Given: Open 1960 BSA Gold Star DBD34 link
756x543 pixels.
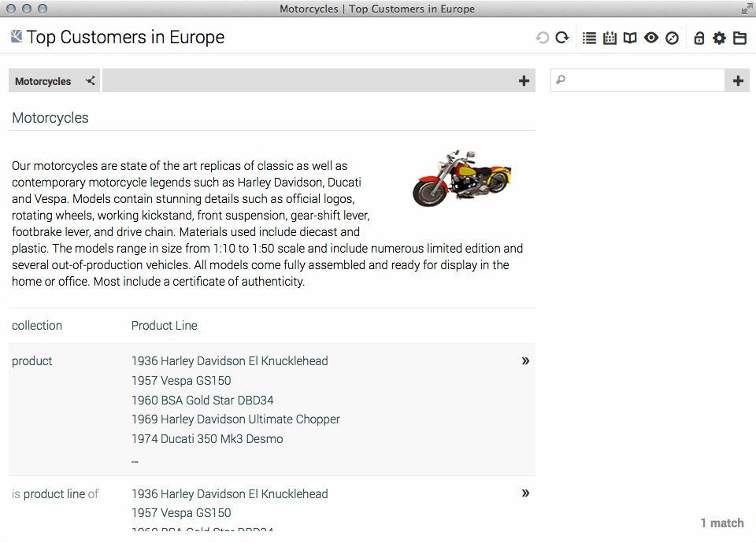Looking at the screenshot, I should [202, 401].
